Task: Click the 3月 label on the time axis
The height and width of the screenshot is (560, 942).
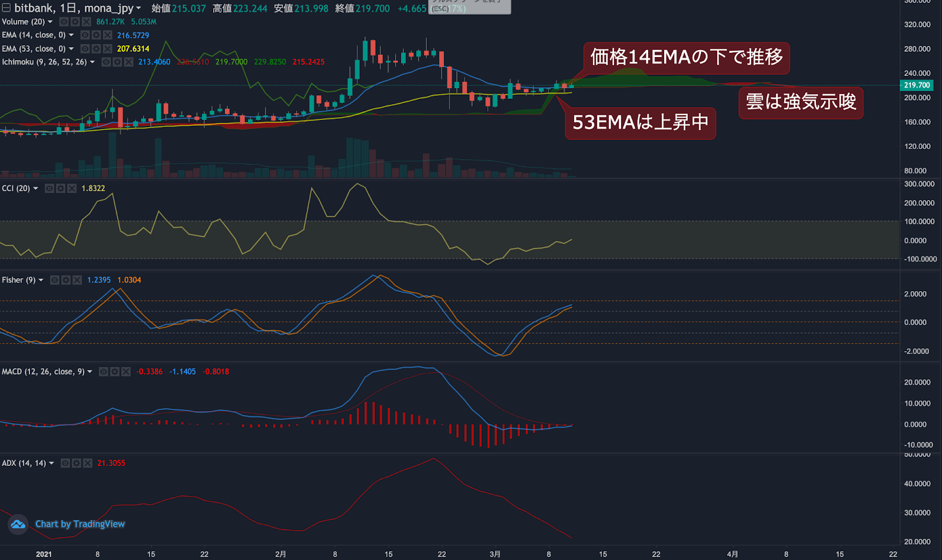Action: tap(495, 554)
